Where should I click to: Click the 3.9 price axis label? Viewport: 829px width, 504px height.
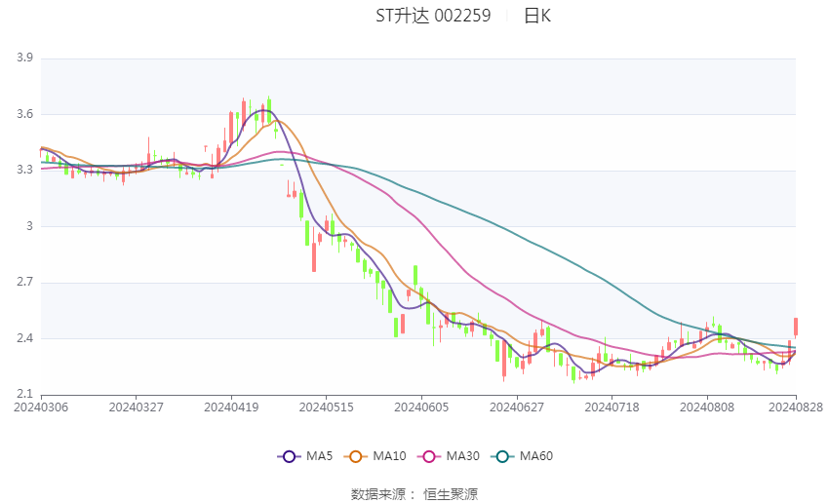pyautogui.click(x=24, y=58)
